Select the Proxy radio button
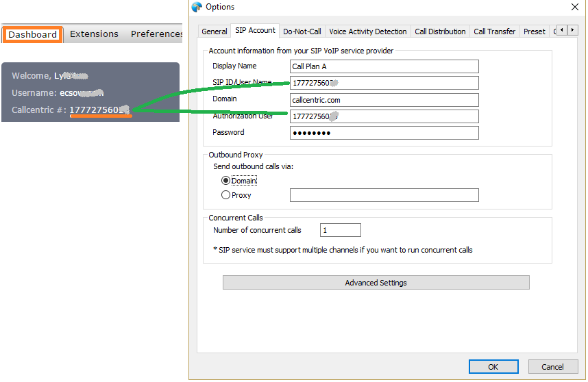 [x=225, y=194]
